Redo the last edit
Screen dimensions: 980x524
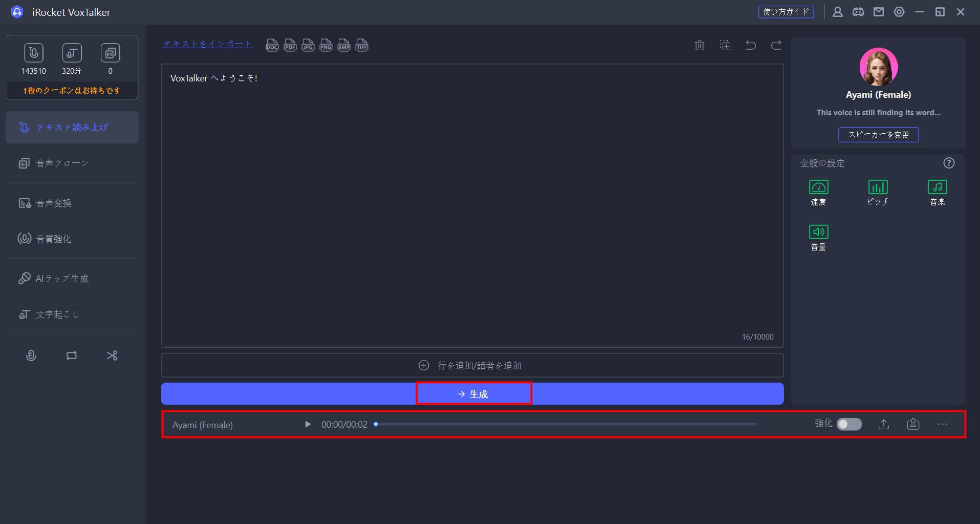(776, 45)
